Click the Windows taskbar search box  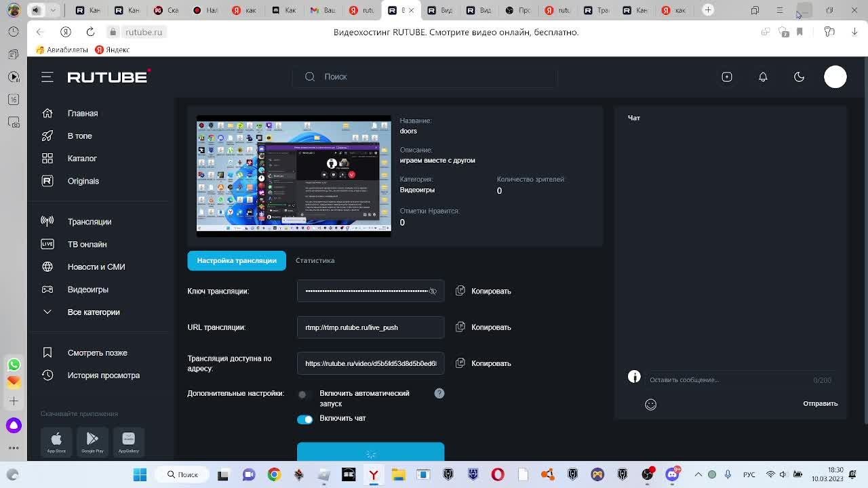(x=184, y=474)
